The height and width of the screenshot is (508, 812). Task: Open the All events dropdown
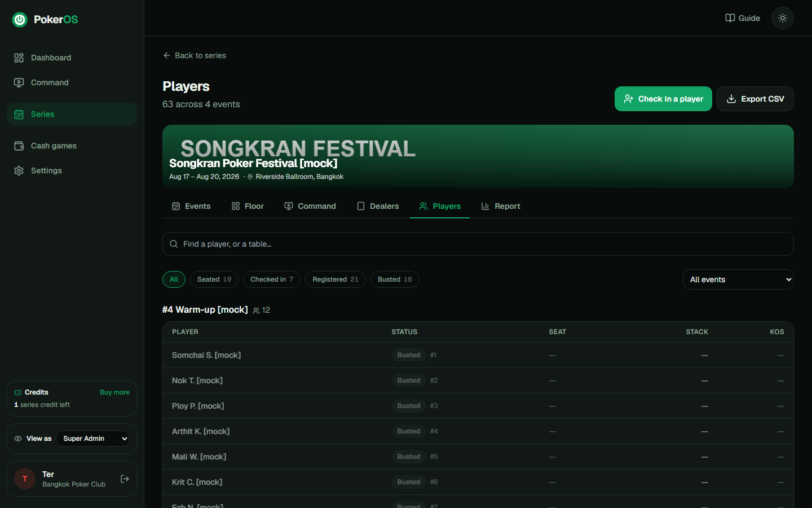(x=738, y=279)
